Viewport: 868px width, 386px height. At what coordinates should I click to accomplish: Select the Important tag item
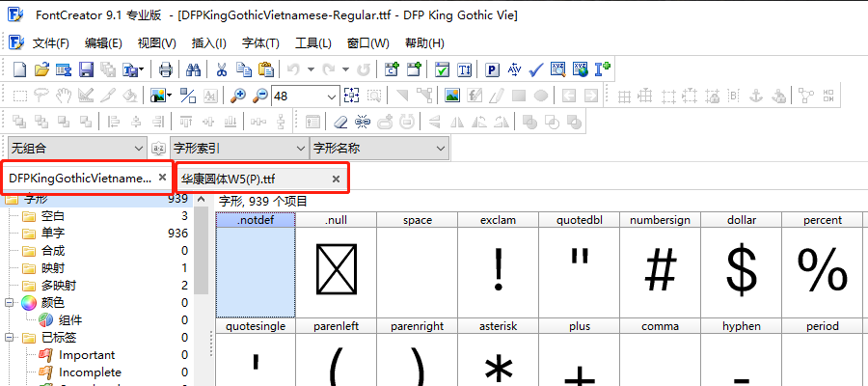87,355
